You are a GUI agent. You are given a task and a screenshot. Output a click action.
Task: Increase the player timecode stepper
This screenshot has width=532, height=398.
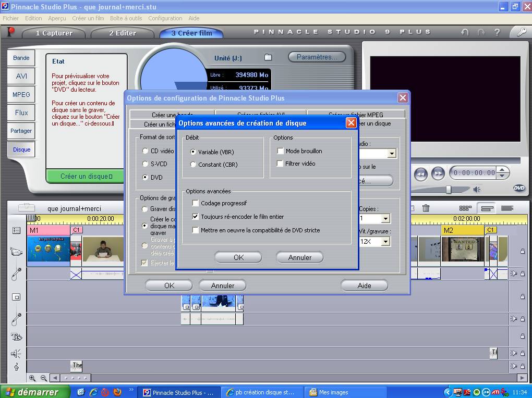pos(502,170)
